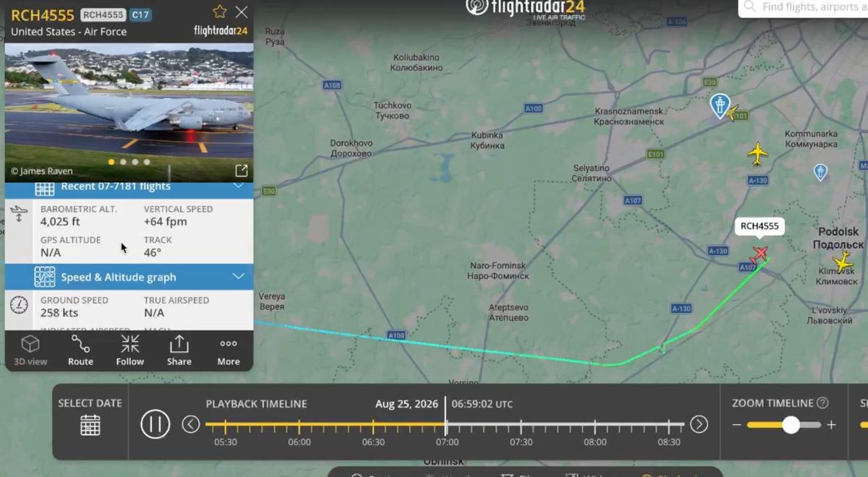Select third photo carousel dot
This screenshot has height=477, width=868.
pyautogui.click(x=135, y=162)
